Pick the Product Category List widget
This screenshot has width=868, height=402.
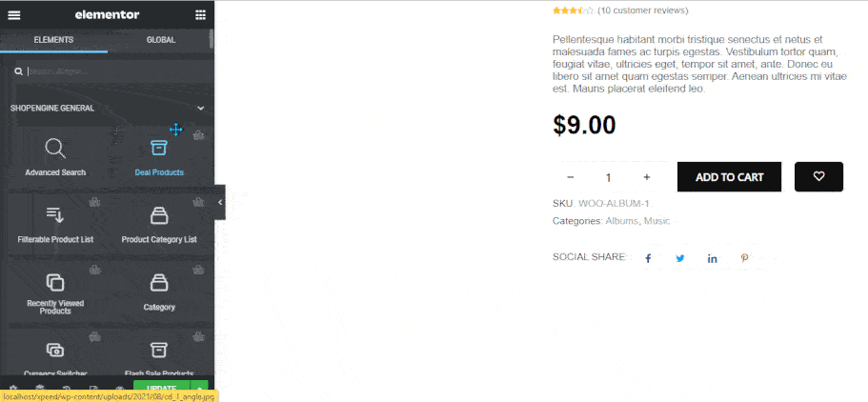pyautogui.click(x=159, y=224)
